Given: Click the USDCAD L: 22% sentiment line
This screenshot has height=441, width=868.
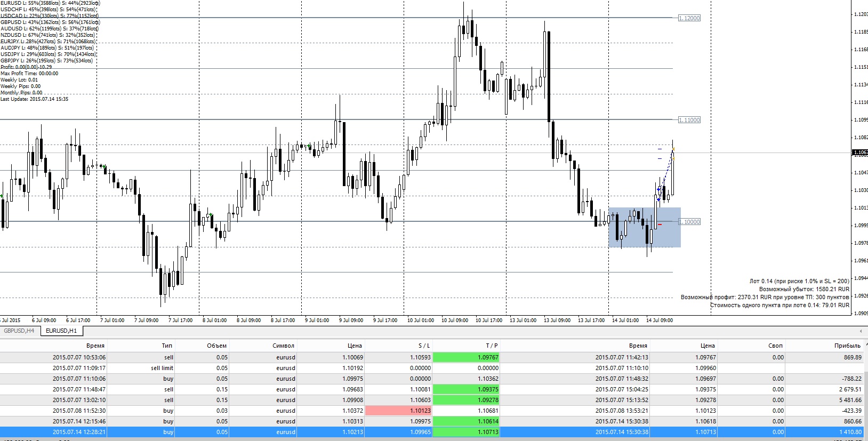Looking at the screenshot, I should click(50, 16).
